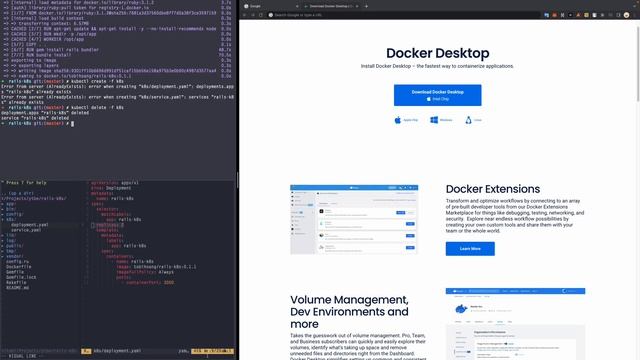640x360 pixels.
Task: Open Gemfile.lock in the file tree
Action: (x=21, y=278)
